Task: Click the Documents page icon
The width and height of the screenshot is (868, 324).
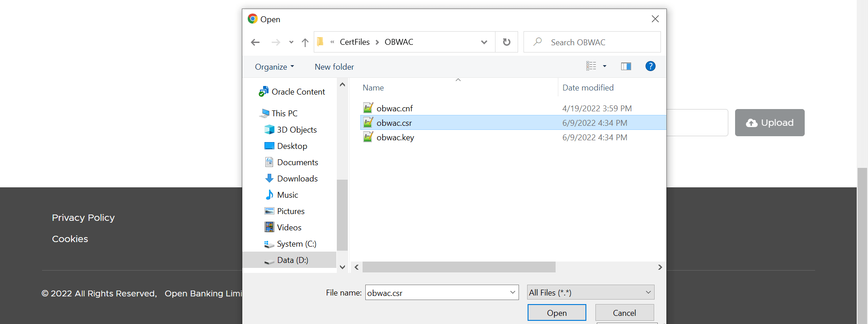Action: click(x=269, y=162)
